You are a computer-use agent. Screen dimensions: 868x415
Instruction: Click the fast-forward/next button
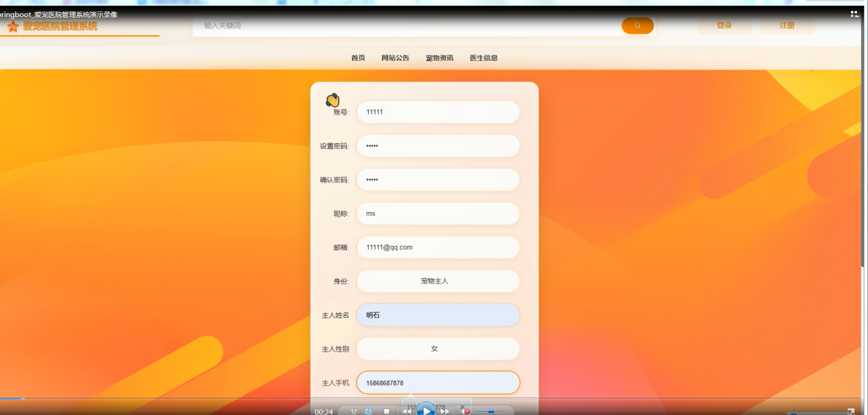(x=445, y=411)
